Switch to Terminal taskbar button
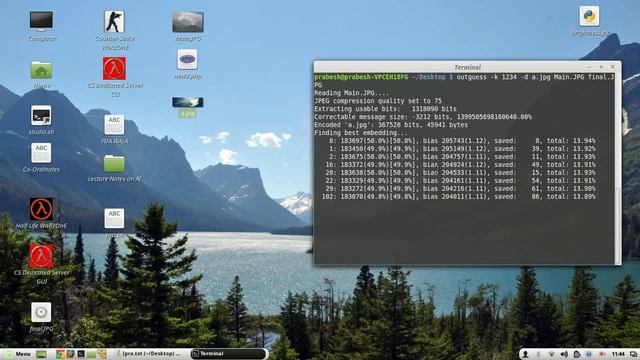Image resolution: width=640 pixels, height=360 pixels. pyautogui.click(x=229, y=354)
